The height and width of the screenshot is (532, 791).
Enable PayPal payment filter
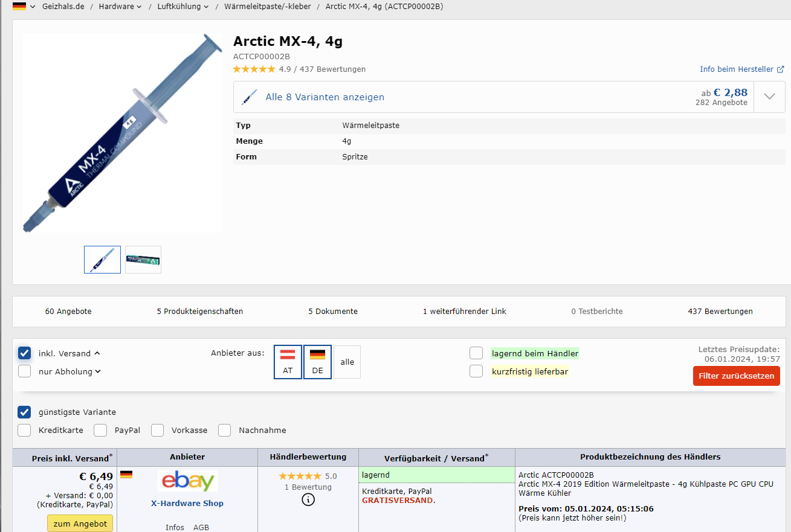pos(100,430)
